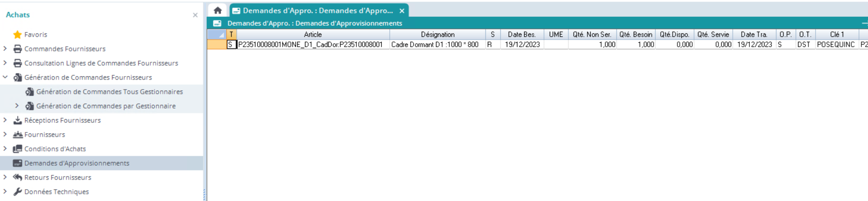The height and width of the screenshot is (201, 868).
Task: Click the Données Techniques wrench icon
Action: coord(18,191)
